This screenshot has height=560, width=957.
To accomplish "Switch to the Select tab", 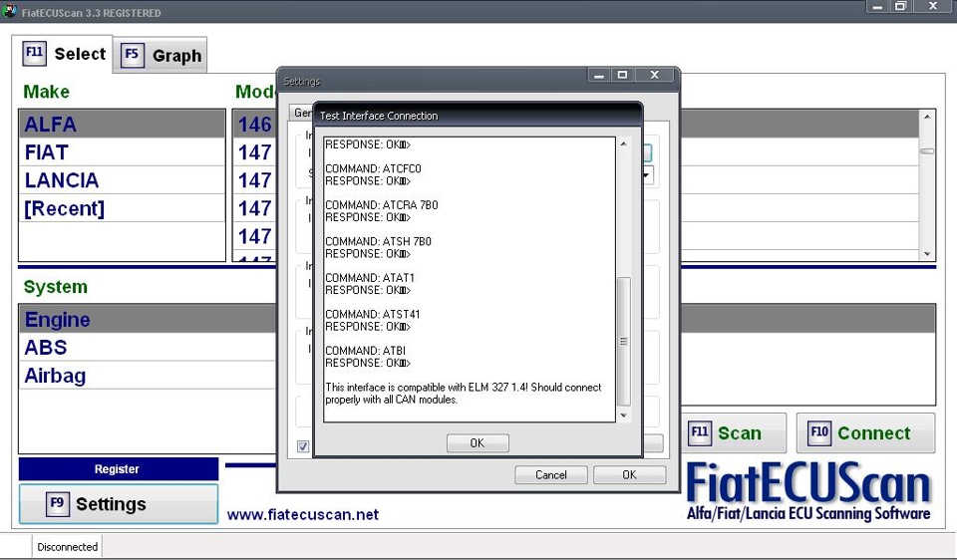I will (x=62, y=54).
